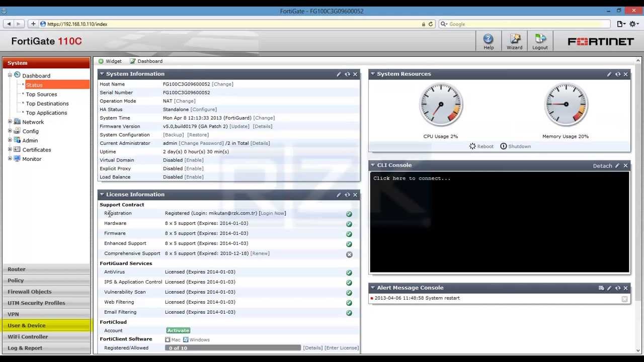This screenshot has width=644, height=362.
Task: Refresh the System Information widget
Action: [x=347, y=74]
